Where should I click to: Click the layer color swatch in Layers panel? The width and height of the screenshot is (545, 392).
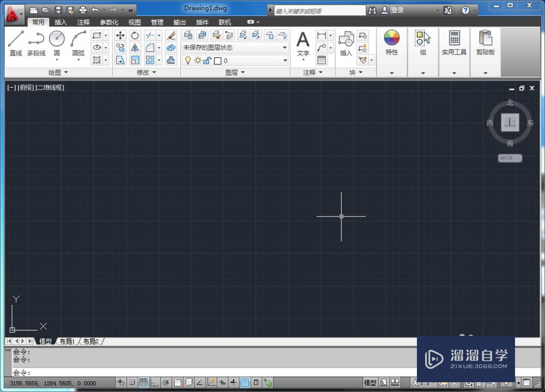[x=218, y=61]
